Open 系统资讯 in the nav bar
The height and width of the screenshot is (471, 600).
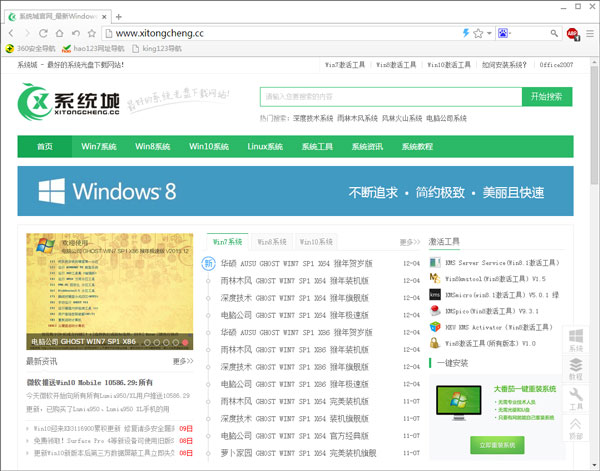[367, 147]
